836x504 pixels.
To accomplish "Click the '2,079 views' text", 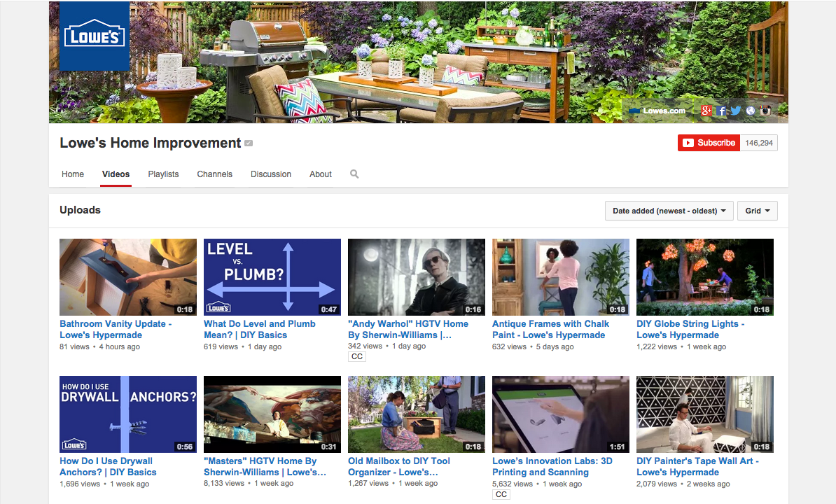I will click(x=657, y=484).
